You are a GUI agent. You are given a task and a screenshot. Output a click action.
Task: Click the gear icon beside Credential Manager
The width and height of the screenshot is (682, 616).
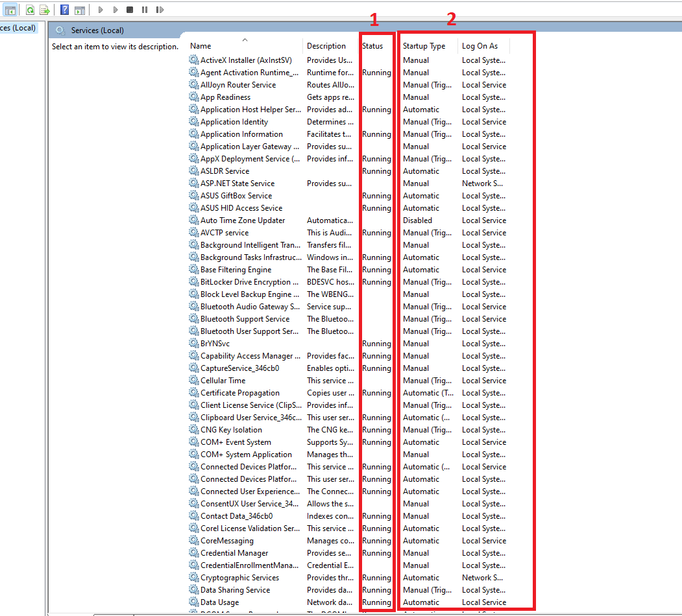click(193, 552)
